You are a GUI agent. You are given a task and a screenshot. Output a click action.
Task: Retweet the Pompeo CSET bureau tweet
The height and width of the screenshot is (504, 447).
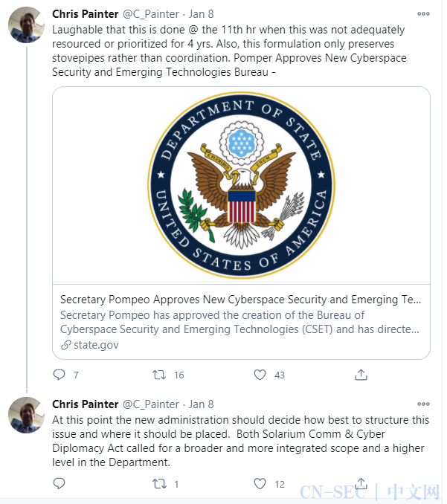(159, 375)
